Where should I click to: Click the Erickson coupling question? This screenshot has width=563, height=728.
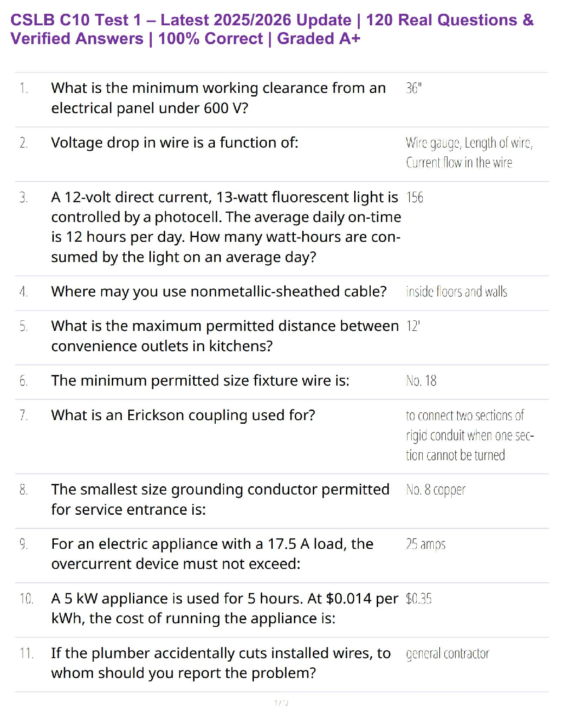pos(183,415)
